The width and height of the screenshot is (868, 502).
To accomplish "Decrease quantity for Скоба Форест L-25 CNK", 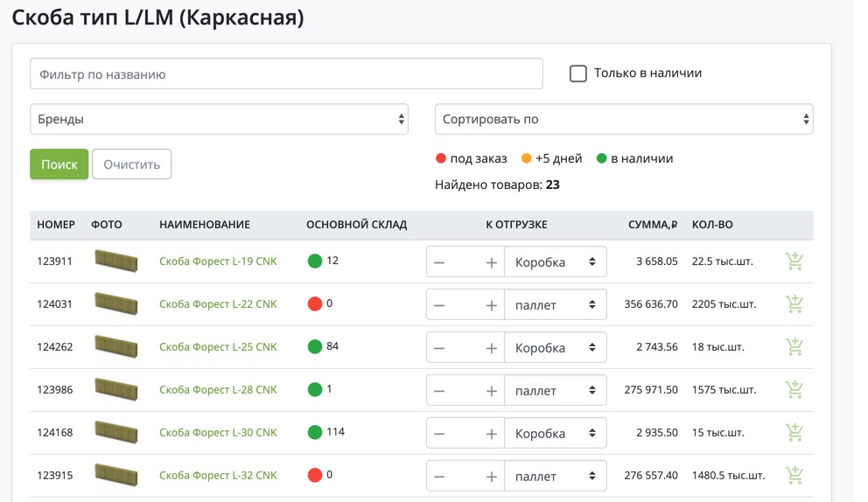I will coord(439,348).
